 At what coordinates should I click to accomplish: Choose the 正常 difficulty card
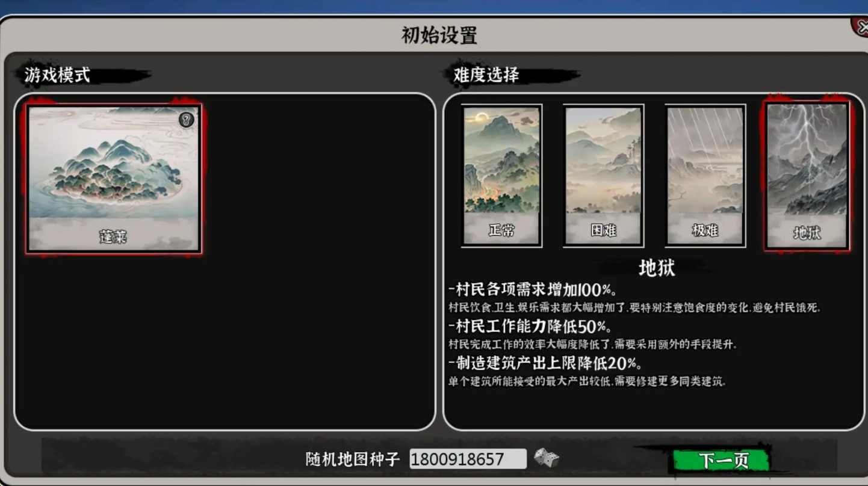click(501, 176)
